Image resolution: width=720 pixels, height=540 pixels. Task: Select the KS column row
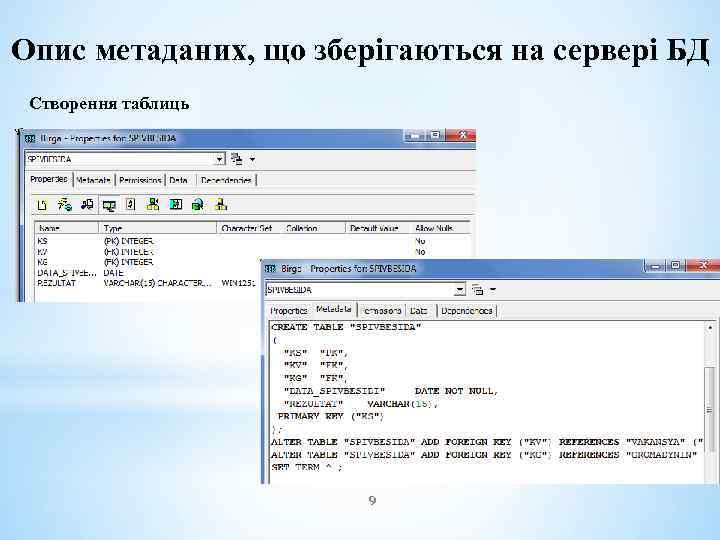click(x=253, y=241)
